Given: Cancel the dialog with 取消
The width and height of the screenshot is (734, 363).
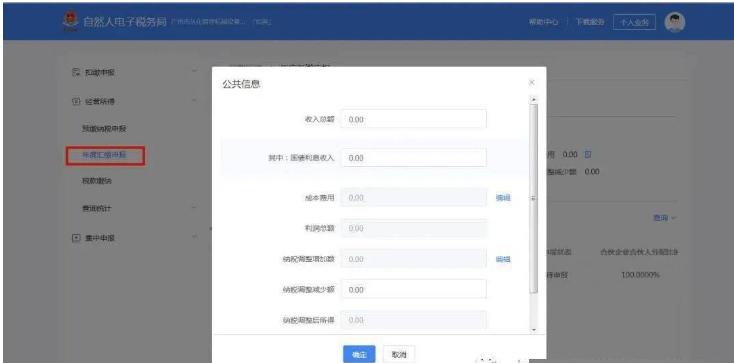Looking at the screenshot, I should tap(399, 355).
